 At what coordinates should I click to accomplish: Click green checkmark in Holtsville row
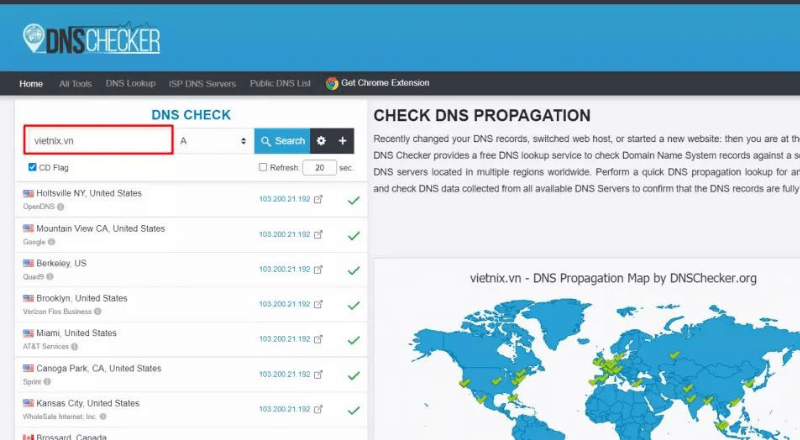pos(354,201)
